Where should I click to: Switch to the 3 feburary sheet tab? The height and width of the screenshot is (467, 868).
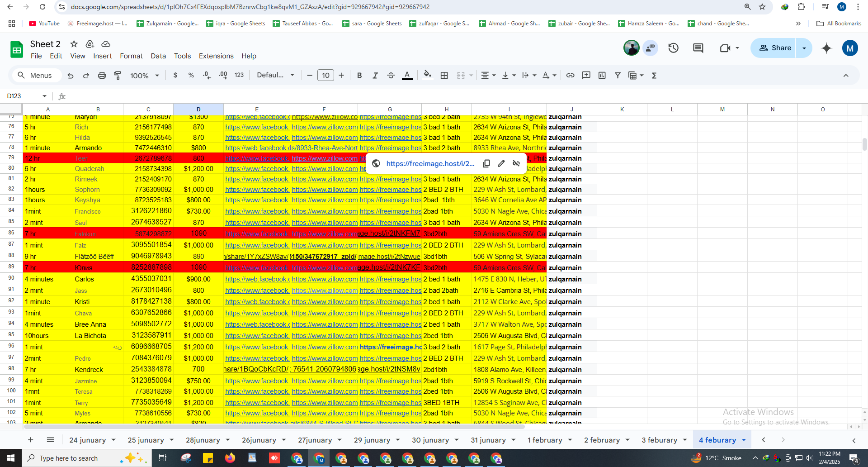(x=659, y=440)
